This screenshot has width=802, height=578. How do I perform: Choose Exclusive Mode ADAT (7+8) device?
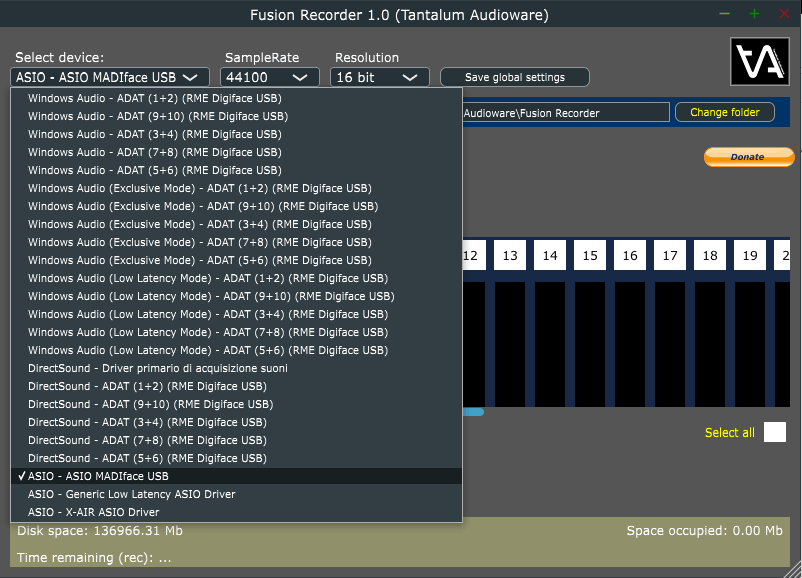click(x=236, y=242)
